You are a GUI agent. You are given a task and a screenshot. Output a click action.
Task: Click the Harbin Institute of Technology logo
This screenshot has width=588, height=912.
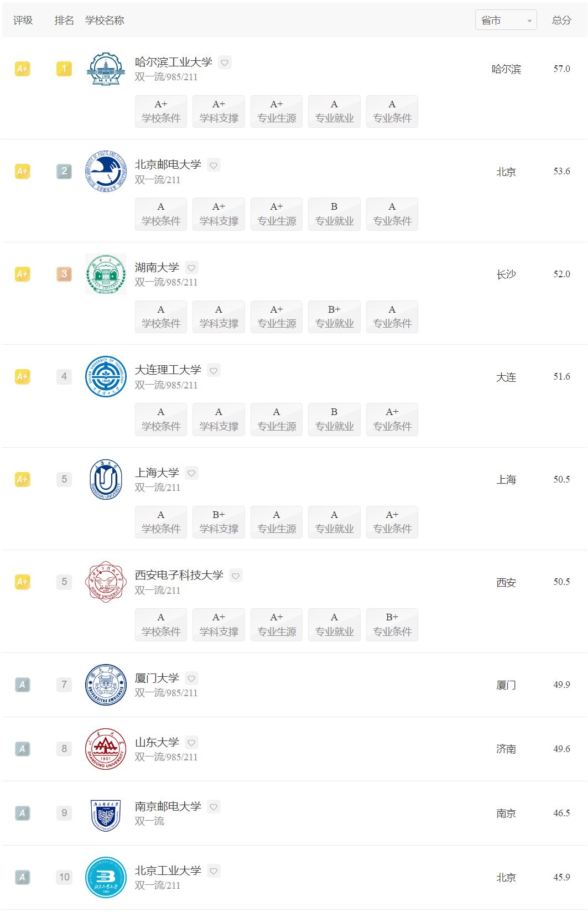(106, 69)
